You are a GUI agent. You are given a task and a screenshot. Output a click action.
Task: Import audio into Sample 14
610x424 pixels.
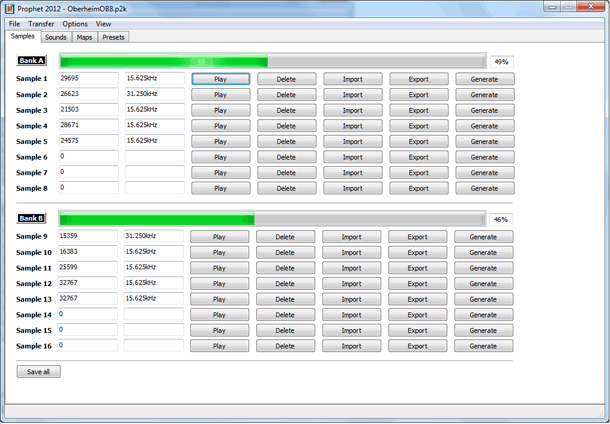352,315
